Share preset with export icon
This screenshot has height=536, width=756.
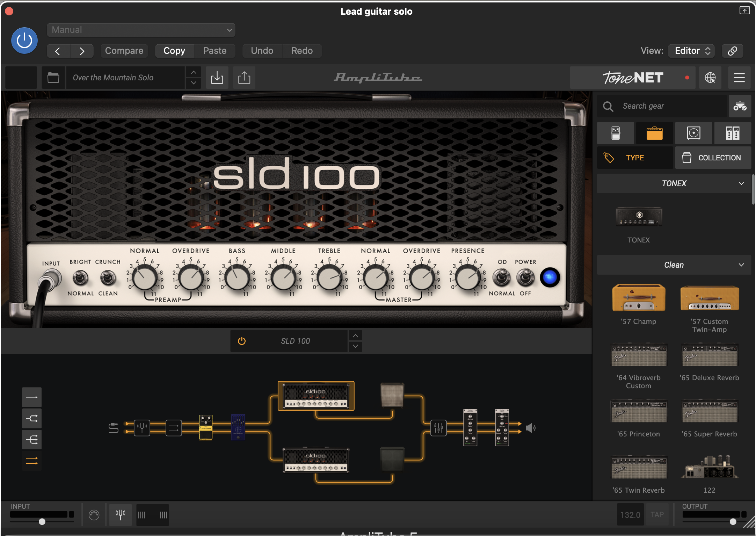coord(244,78)
